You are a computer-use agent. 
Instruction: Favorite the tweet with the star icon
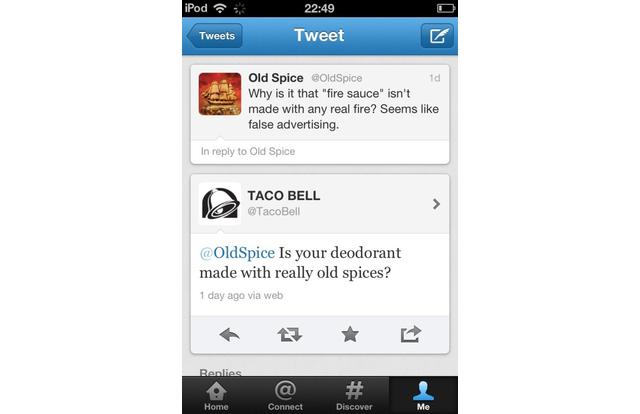click(350, 334)
